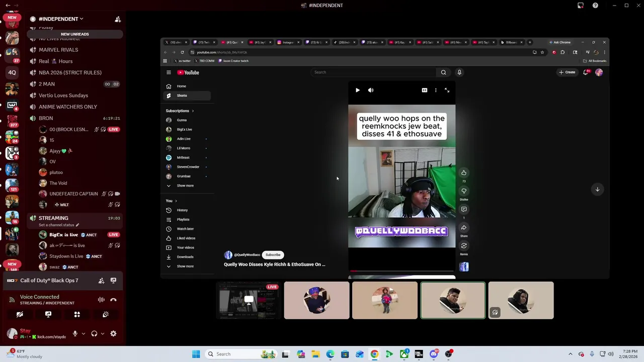
Task: Disconnect from voice using the hang-up icon
Action: pos(113,300)
